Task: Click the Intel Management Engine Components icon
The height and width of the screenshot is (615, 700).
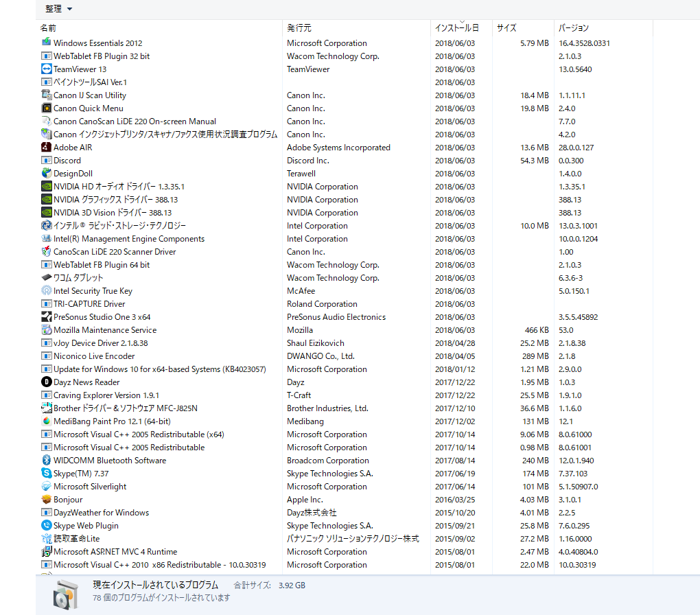Action: coord(47,238)
